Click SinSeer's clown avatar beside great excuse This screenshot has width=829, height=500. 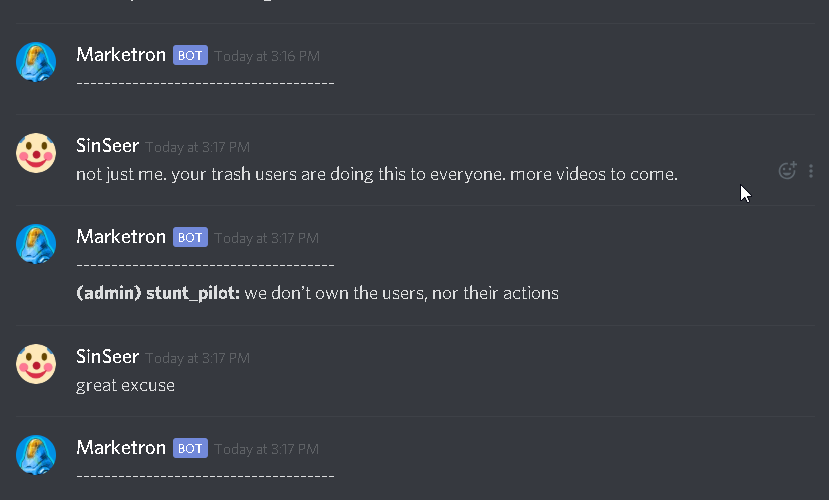pyautogui.click(x=36, y=364)
